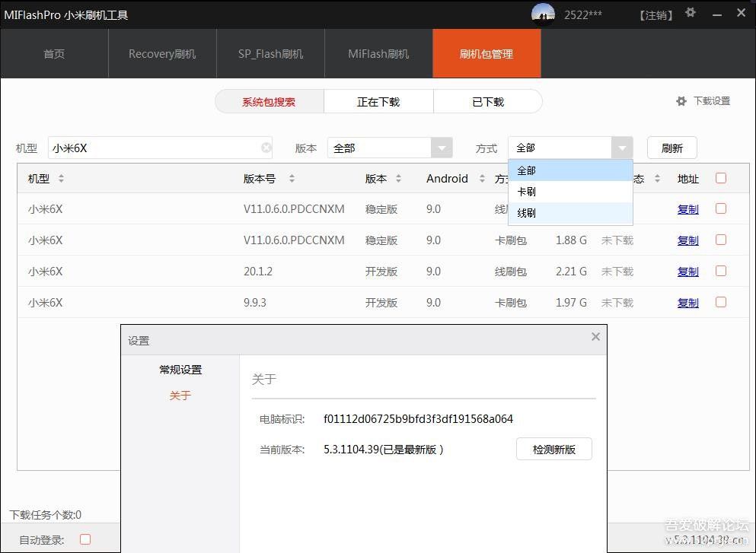The image size is (756, 553).
Task: Click 检测新版 to check for updates
Action: click(x=554, y=449)
